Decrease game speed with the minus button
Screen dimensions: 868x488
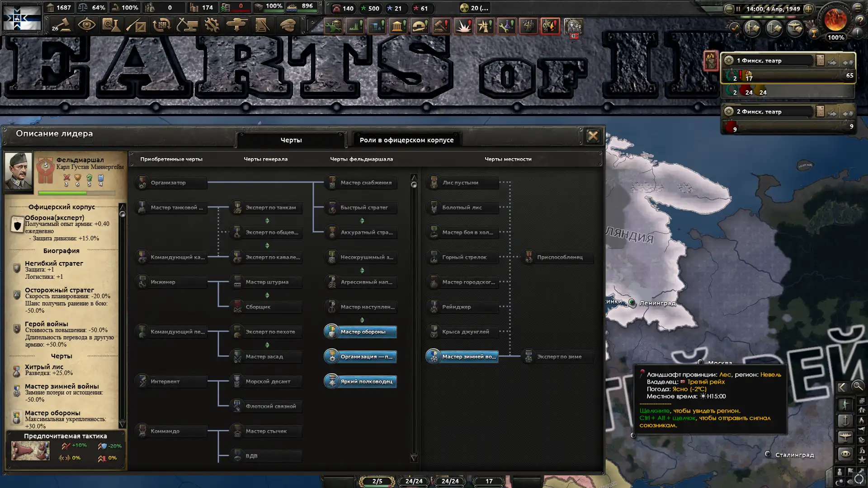click(x=729, y=9)
